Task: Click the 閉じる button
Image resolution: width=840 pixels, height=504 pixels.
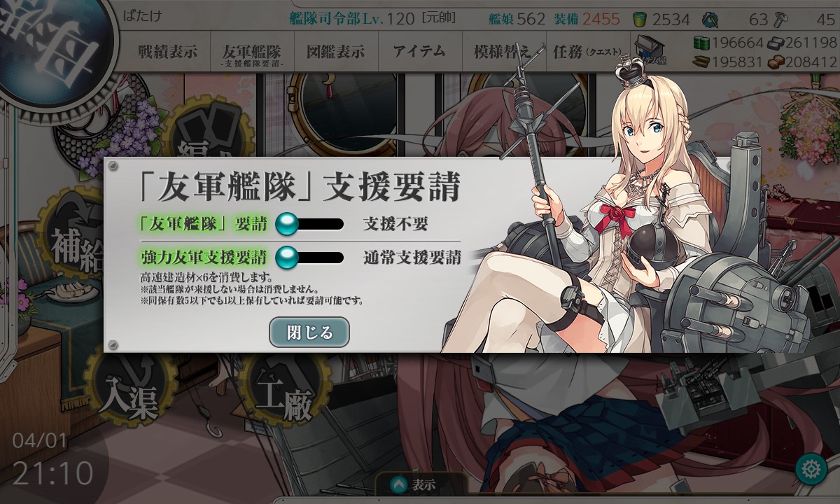Action: (x=309, y=332)
